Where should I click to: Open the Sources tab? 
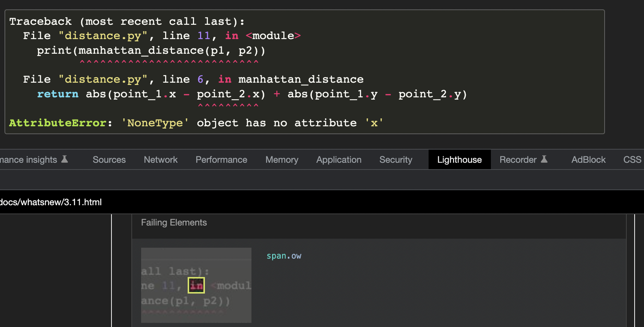pyautogui.click(x=109, y=160)
